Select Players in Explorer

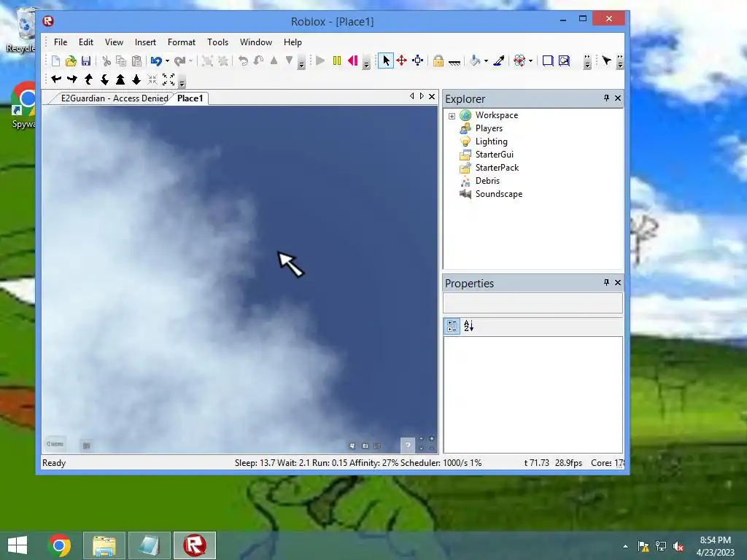pos(489,128)
